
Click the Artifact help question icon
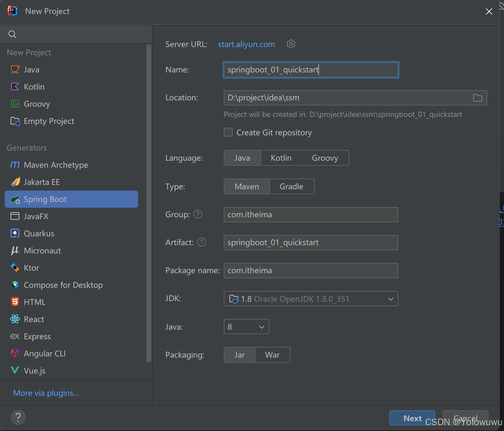tap(202, 242)
